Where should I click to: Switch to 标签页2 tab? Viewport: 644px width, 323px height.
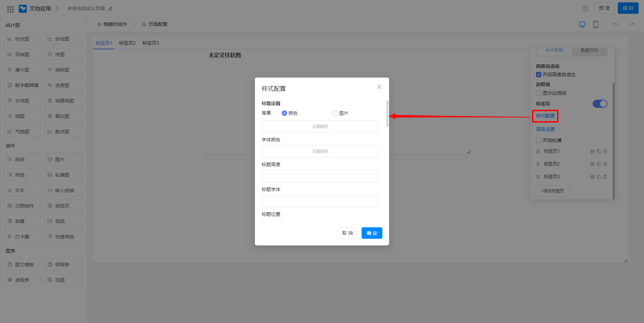pos(127,43)
